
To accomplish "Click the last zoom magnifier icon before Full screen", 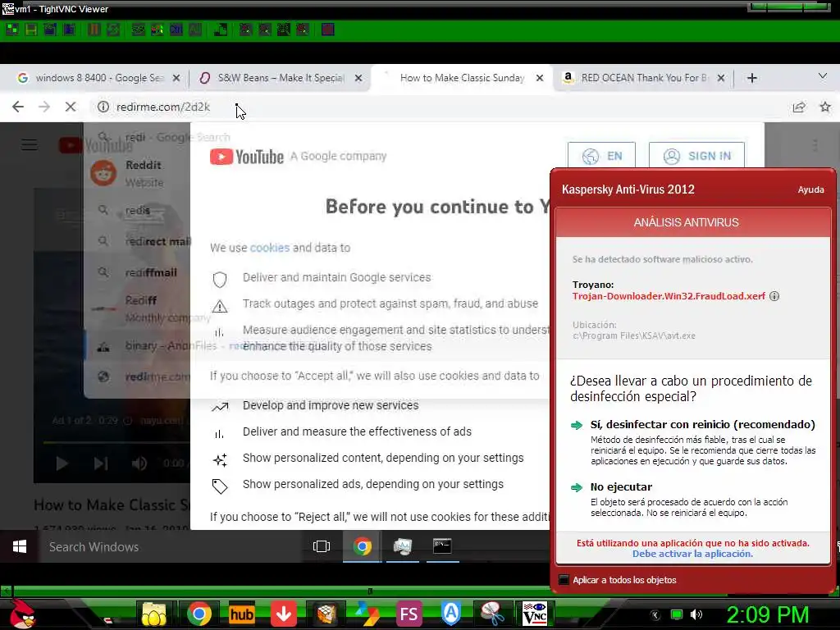I will [x=303, y=30].
